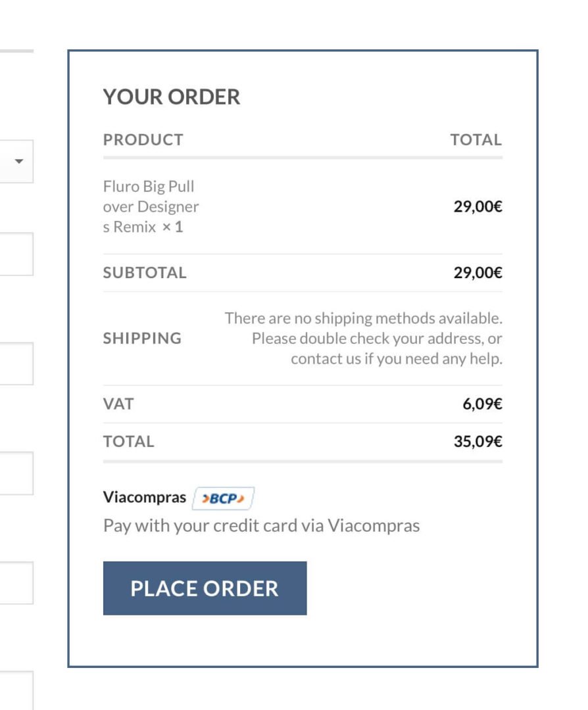Screen dimensions: 588x710
Task: Click the Pay with your credit card description
Action: pyautogui.click(x=261, y=526)
